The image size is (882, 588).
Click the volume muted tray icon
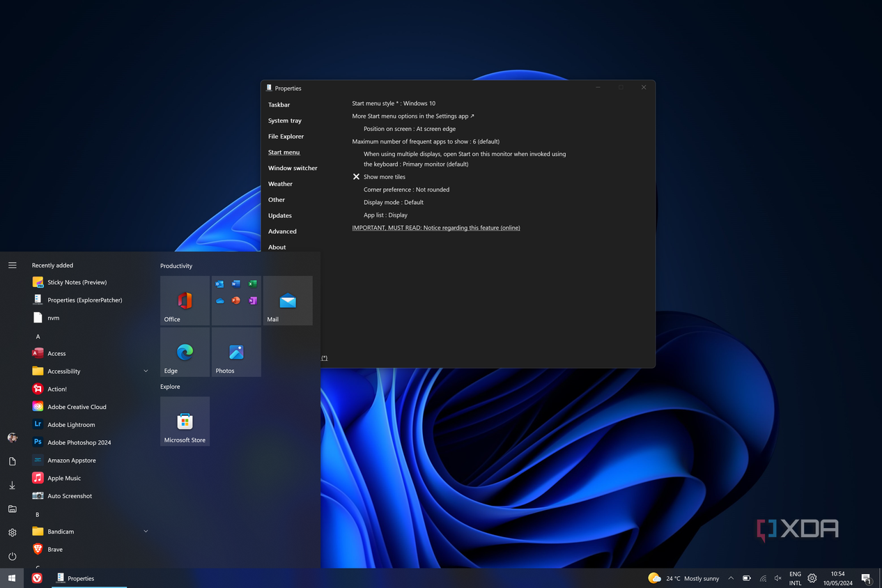tap(778, 578)
